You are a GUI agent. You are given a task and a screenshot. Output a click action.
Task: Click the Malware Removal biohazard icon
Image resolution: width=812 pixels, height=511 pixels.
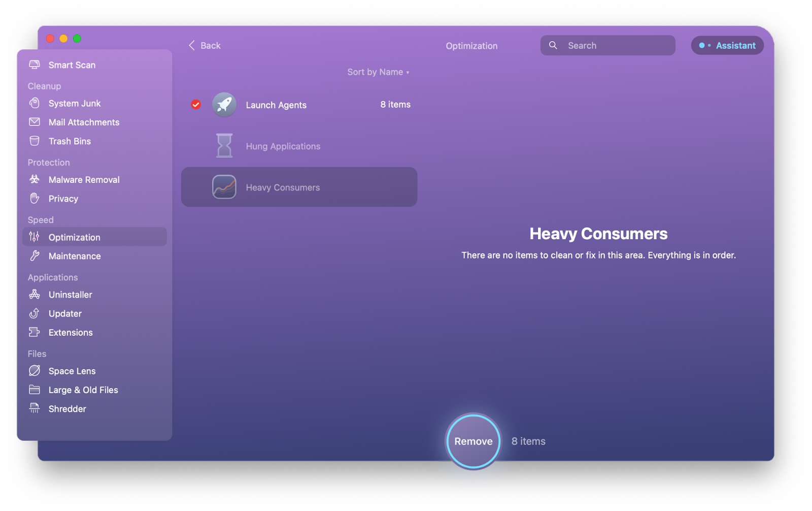(x=35, y=179)
